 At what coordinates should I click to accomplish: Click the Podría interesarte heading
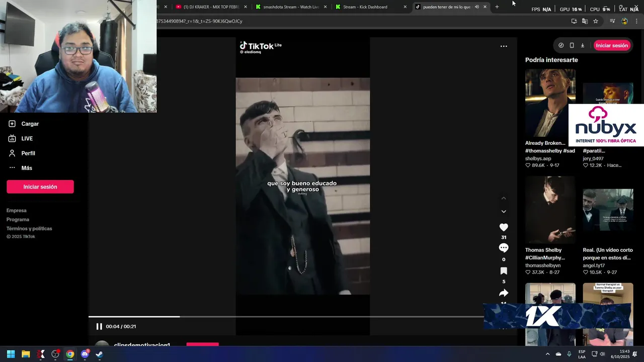(551, 60)
